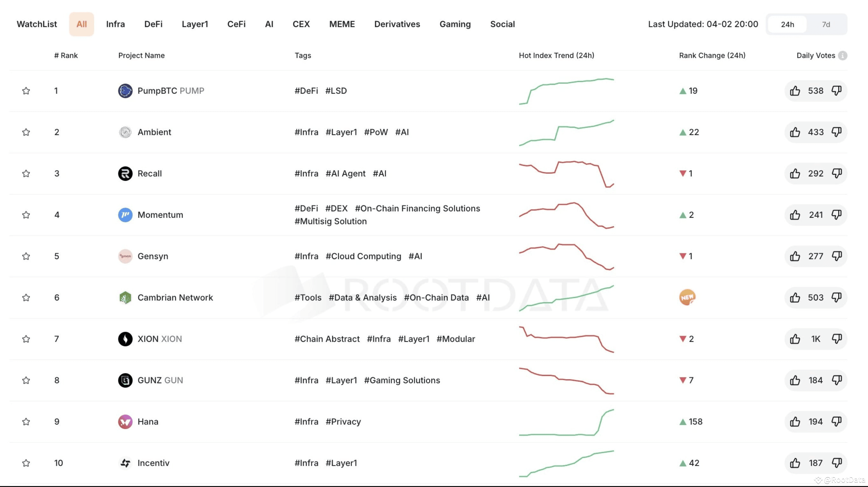Image resolution: width=868 pixels, height=487 pixels.
Task: Upvote Incentiv
Action: click(x=795, y=463)
